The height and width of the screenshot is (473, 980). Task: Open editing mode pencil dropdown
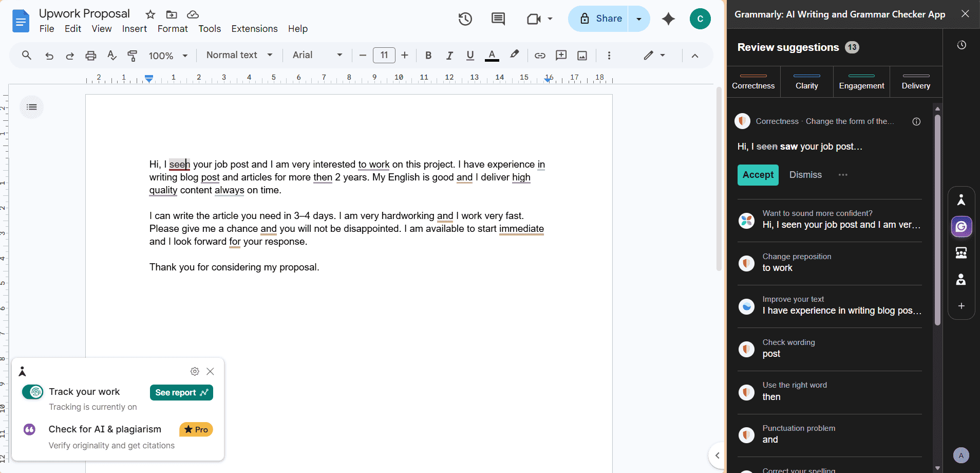tap(654, 55)
